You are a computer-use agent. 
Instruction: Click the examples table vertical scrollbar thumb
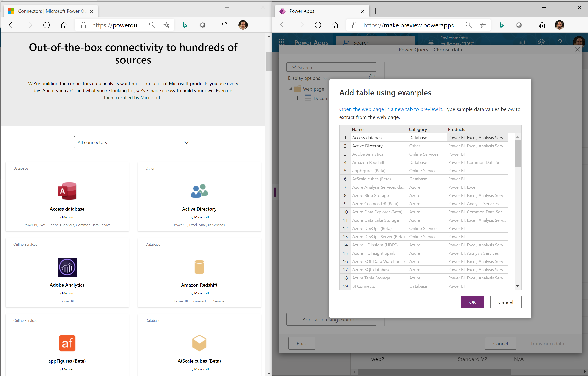[x=517, y=154]
